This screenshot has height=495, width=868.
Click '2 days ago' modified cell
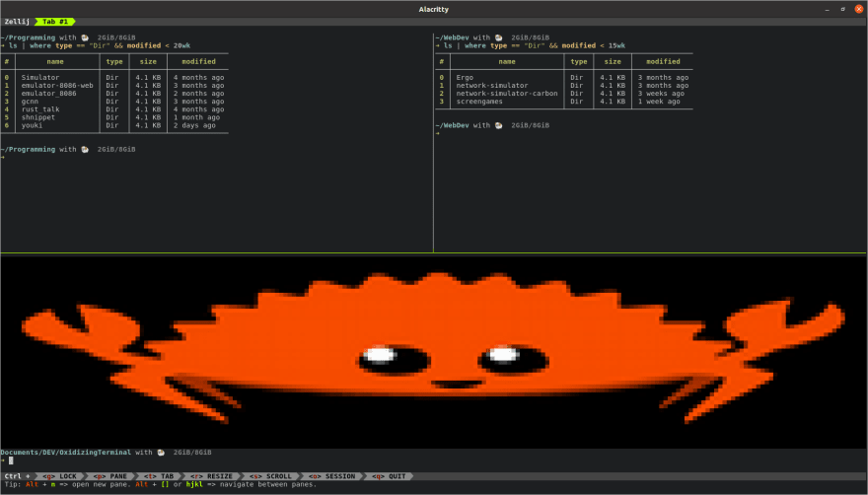194,125
